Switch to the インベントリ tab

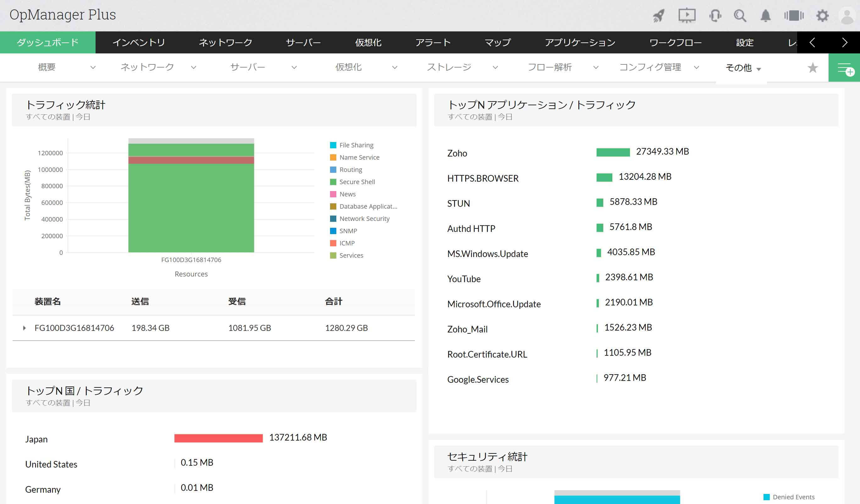(139, 42)
